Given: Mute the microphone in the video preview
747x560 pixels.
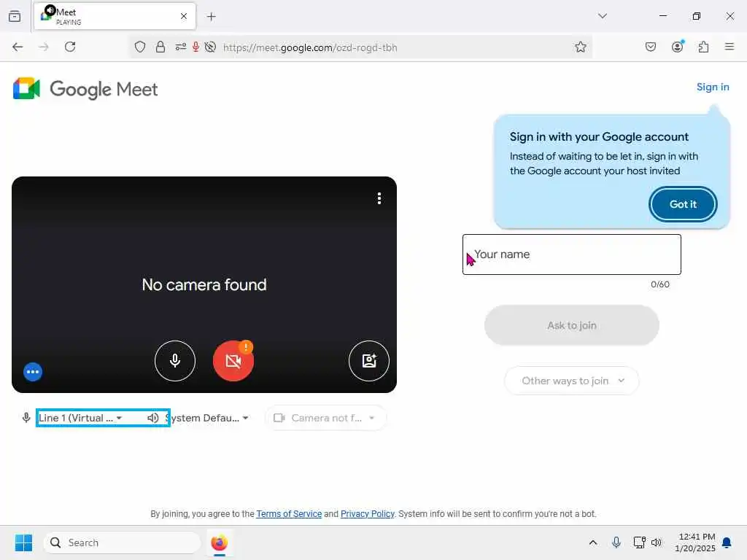Looking at the screenshot, I should [175, 360].
